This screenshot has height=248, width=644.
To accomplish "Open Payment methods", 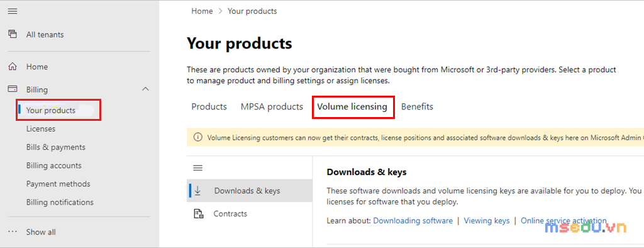I will coord(58,184).
